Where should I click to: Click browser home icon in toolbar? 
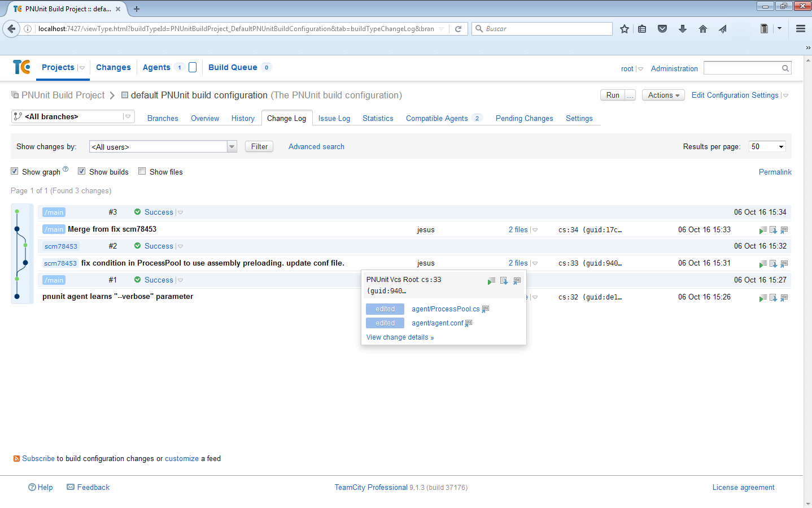click(x=702, y=29)
